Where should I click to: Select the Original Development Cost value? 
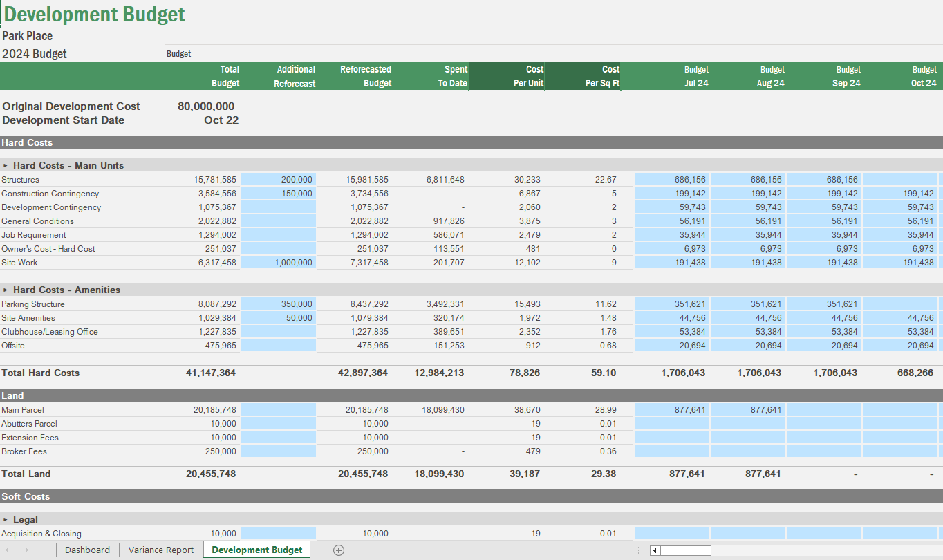click(x=205, y=106)
